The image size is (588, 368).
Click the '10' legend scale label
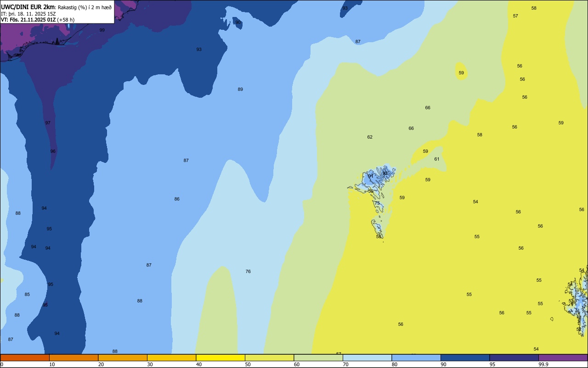(52, 364)
